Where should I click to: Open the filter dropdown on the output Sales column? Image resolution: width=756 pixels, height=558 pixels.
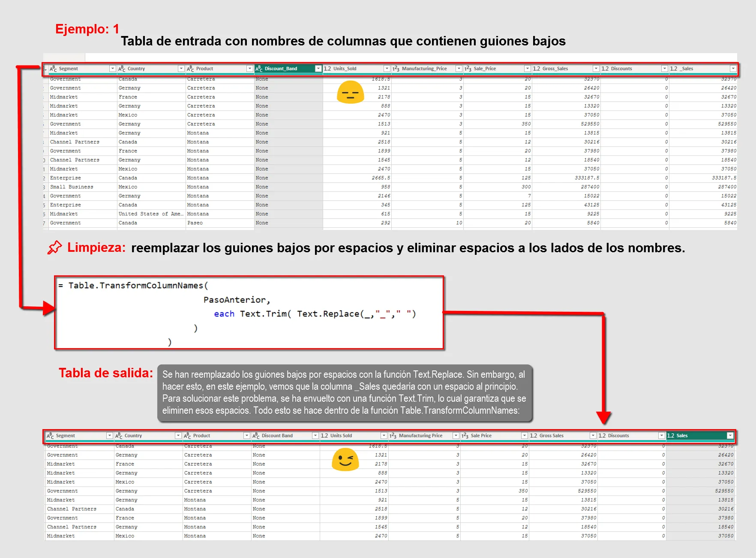coord(730,436)
